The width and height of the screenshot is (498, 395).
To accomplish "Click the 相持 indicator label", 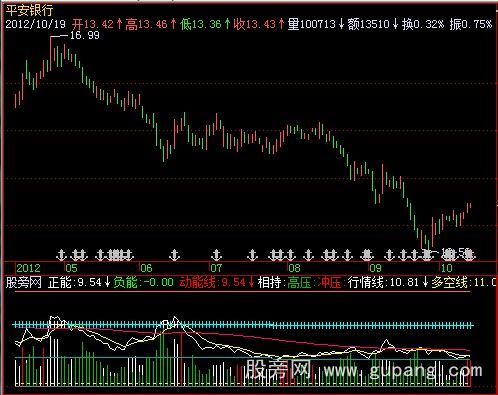I will pyautogui.click(x=270, y=283).
